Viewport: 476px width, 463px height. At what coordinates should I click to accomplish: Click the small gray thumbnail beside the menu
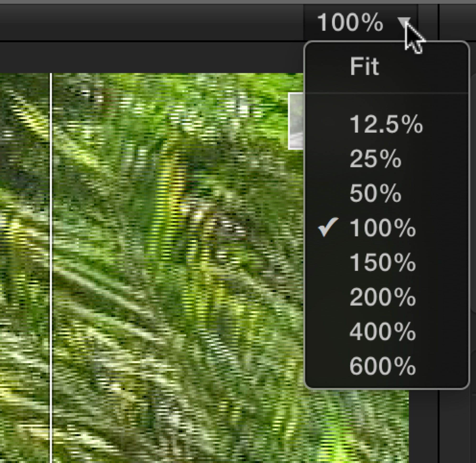pos(296,121)
